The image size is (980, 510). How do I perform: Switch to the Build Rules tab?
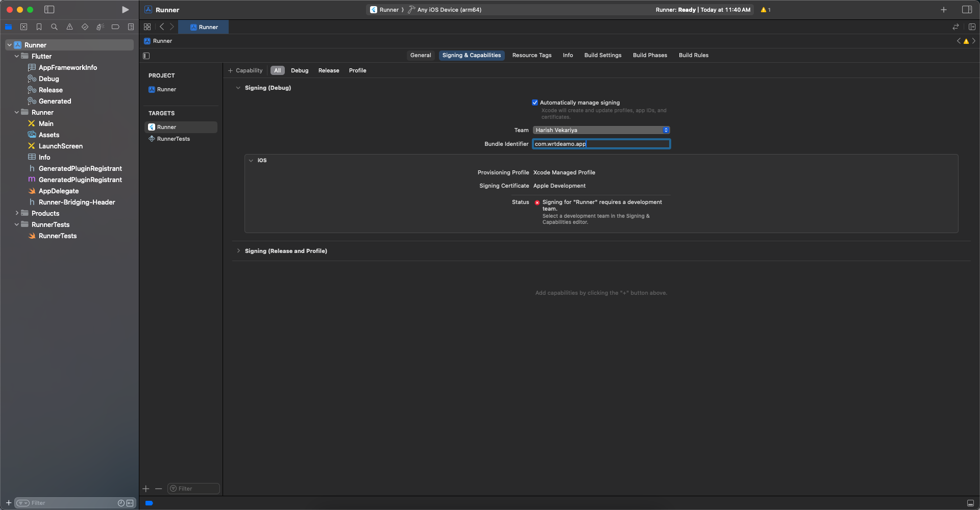694,55
